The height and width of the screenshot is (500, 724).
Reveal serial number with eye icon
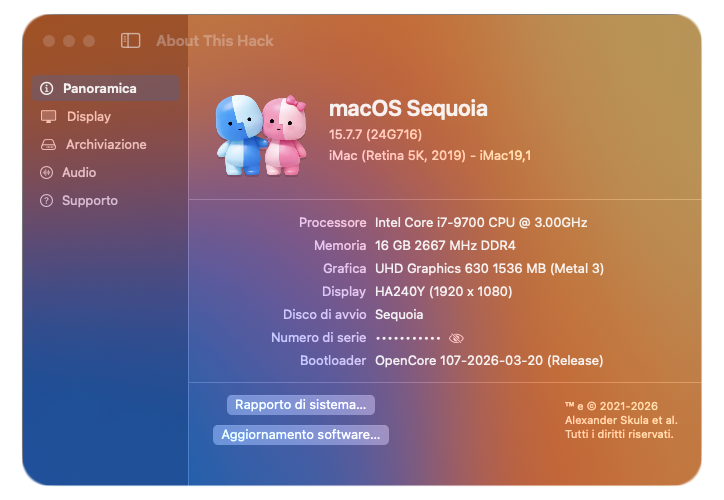tap(457, 339)
